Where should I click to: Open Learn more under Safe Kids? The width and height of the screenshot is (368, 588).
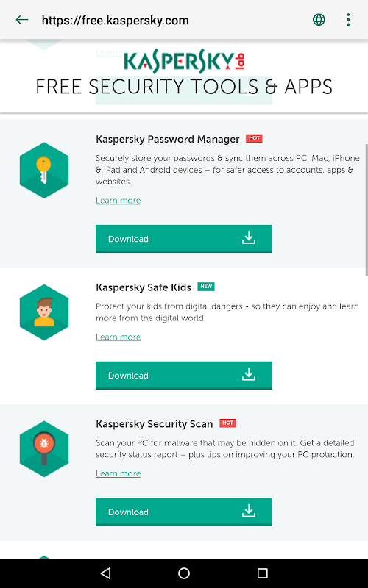(118, 337)
